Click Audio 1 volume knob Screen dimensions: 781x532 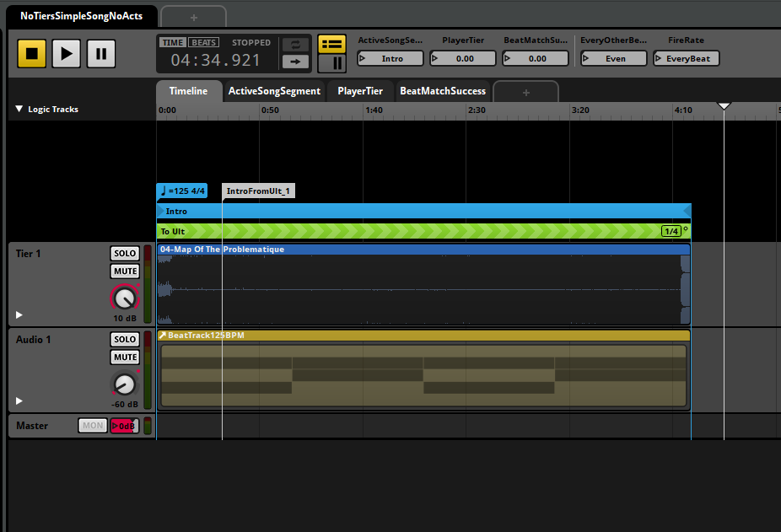(125, 384)
